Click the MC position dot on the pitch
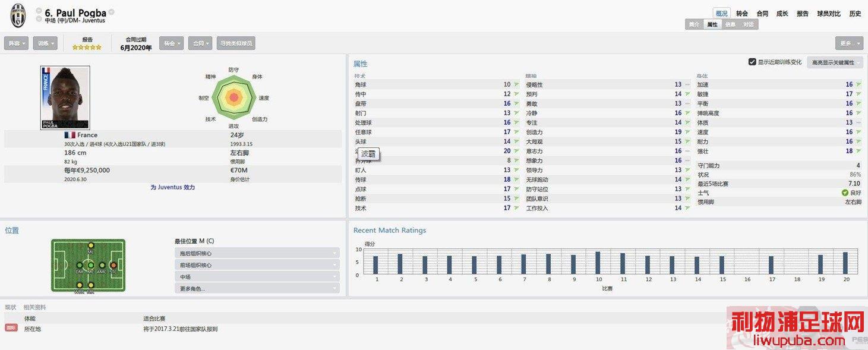 [x=90, y=265]
